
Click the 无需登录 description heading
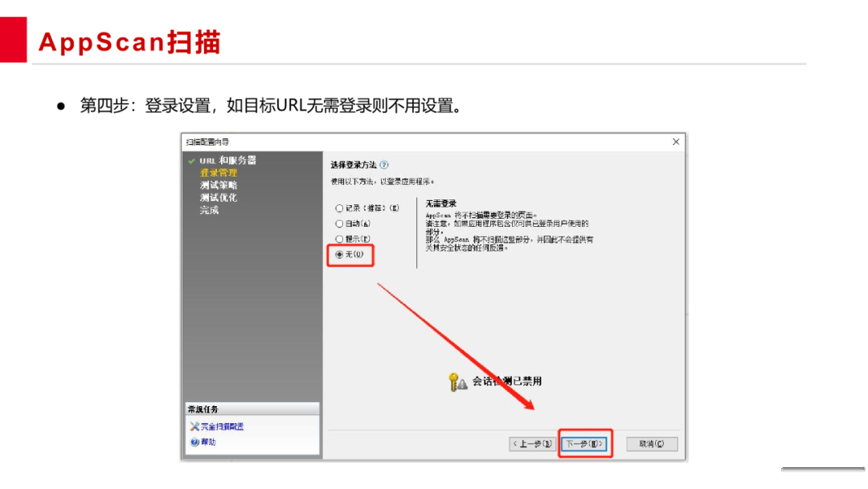[440, 203]
